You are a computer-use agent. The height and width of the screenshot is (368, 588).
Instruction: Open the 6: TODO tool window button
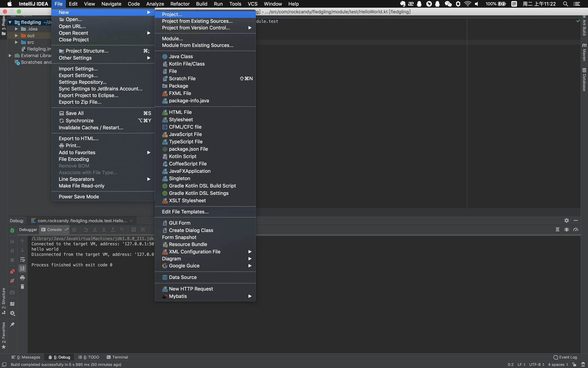[89, 357]
